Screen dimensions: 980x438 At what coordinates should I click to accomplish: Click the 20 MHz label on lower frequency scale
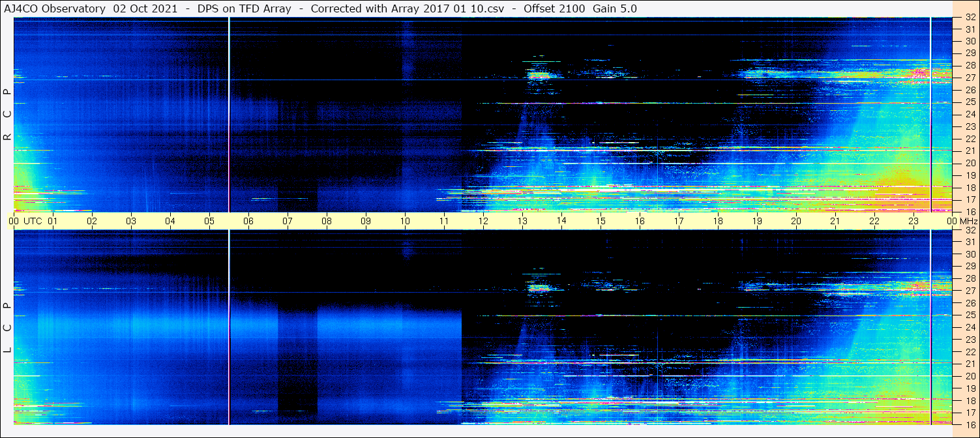point(970,376)
